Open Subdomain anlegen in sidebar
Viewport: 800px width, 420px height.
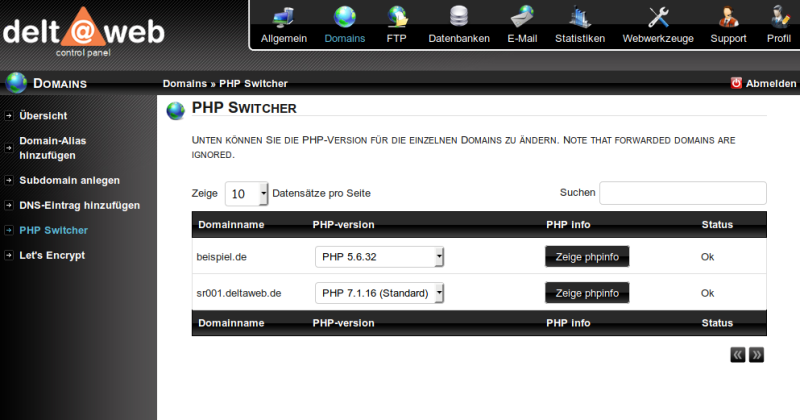[69, 180]
